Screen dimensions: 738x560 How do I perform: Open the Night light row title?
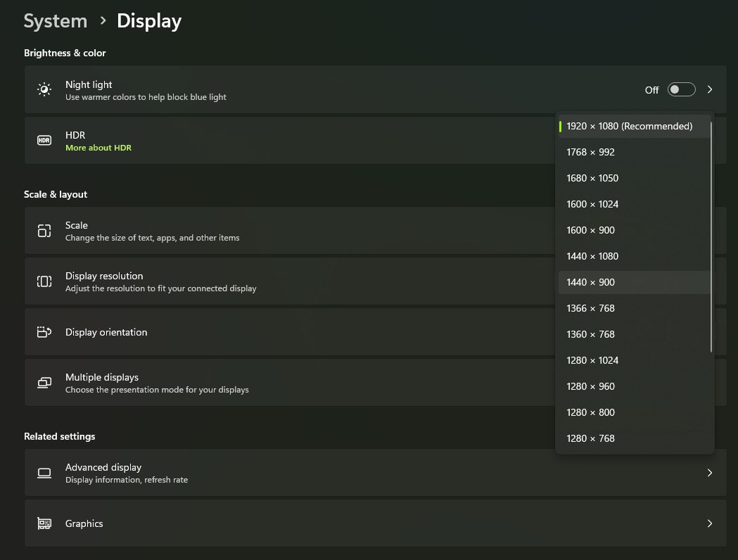pos(89,84)
